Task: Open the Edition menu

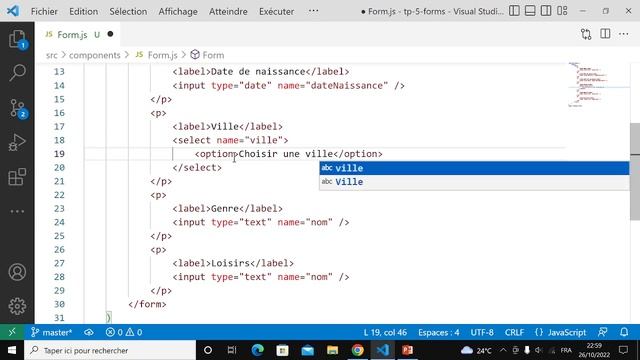Action: click(83, 11)
